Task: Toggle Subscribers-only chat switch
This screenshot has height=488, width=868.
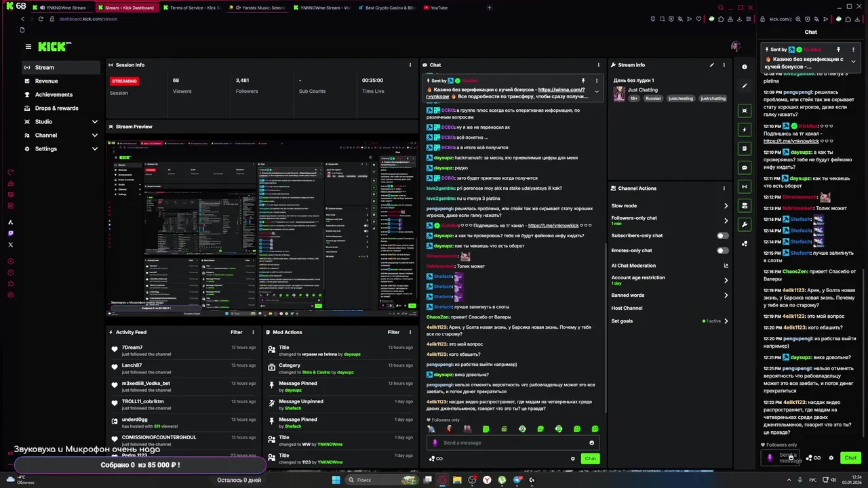Action: coord(723,236)
